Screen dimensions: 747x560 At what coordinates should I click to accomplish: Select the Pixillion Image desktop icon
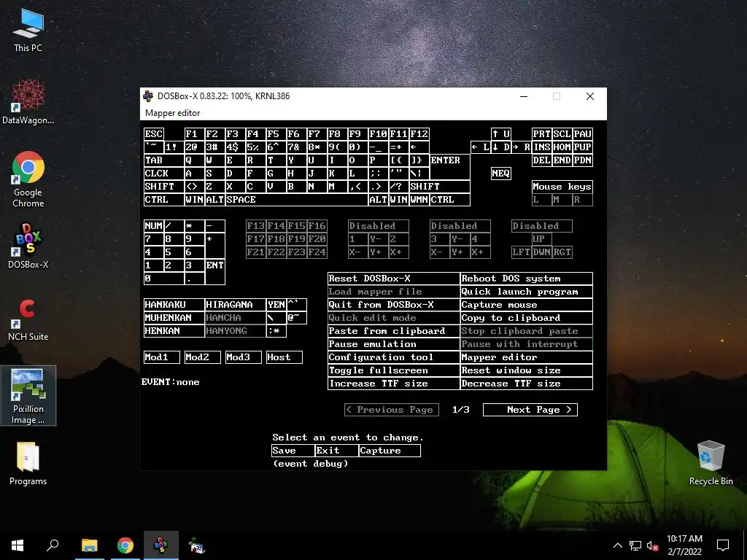click(28, 396)
